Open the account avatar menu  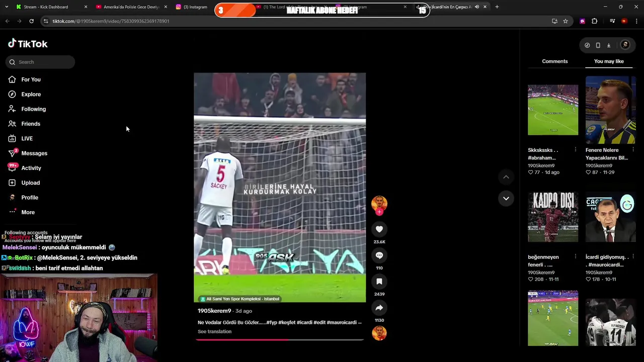(625, 45)
